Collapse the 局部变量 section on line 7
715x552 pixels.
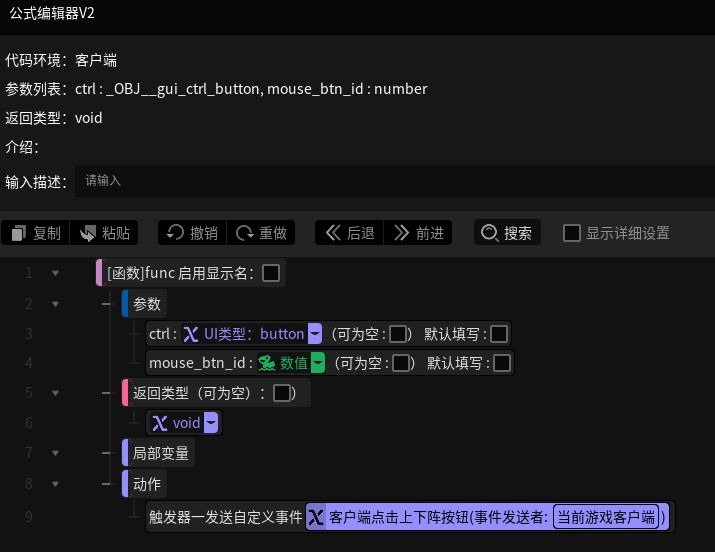[55, 453]
